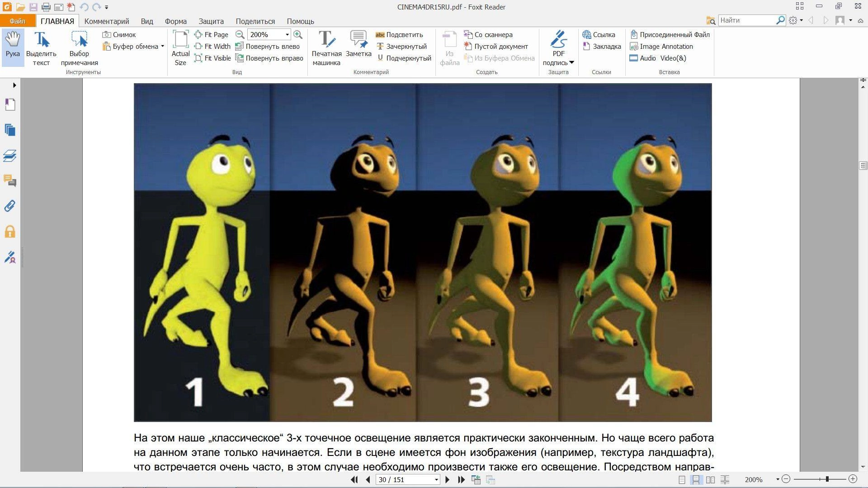Choose Выбор примечания annotation selector
This screenshot has width=868, height=488.
click(x=79, y=49)
